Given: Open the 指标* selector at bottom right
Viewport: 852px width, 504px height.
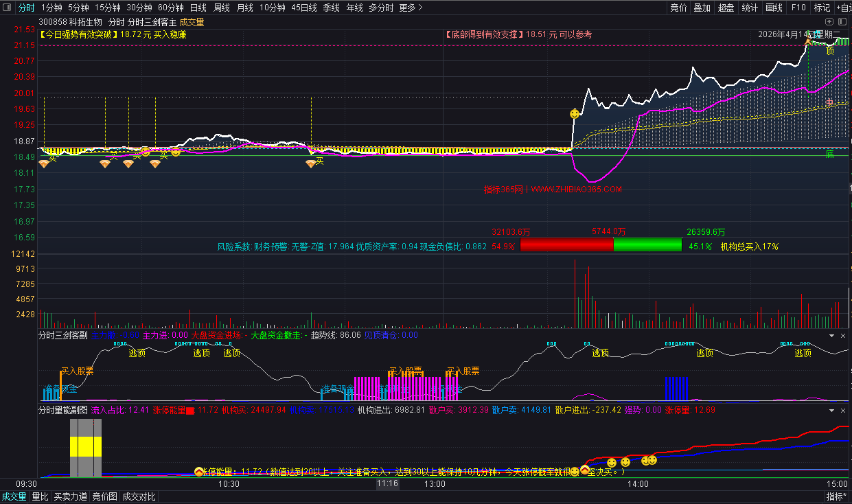Looking at the screenshot, I should point(836,496).
